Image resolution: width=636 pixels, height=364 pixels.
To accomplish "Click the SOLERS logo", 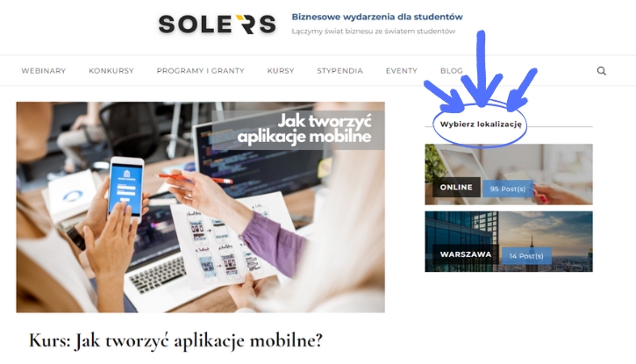I will click(217, 25).
